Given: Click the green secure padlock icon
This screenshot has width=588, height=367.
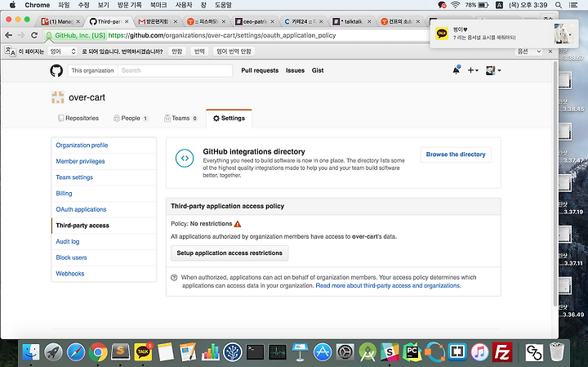Looking at the screenshot, I should click(x=48, y=35).
